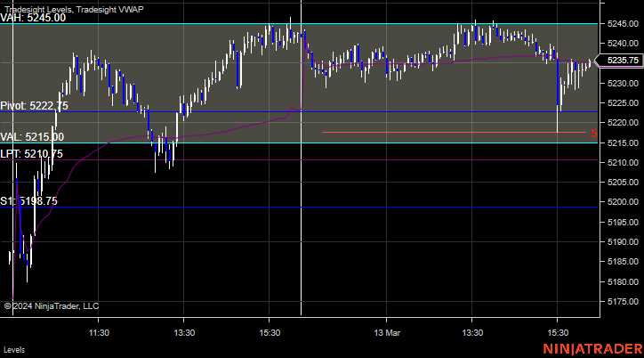The width and height of the screenshot is (644, 358).
Task: Click the 5245.00 price axis label
Action: [x=623, y=24]
